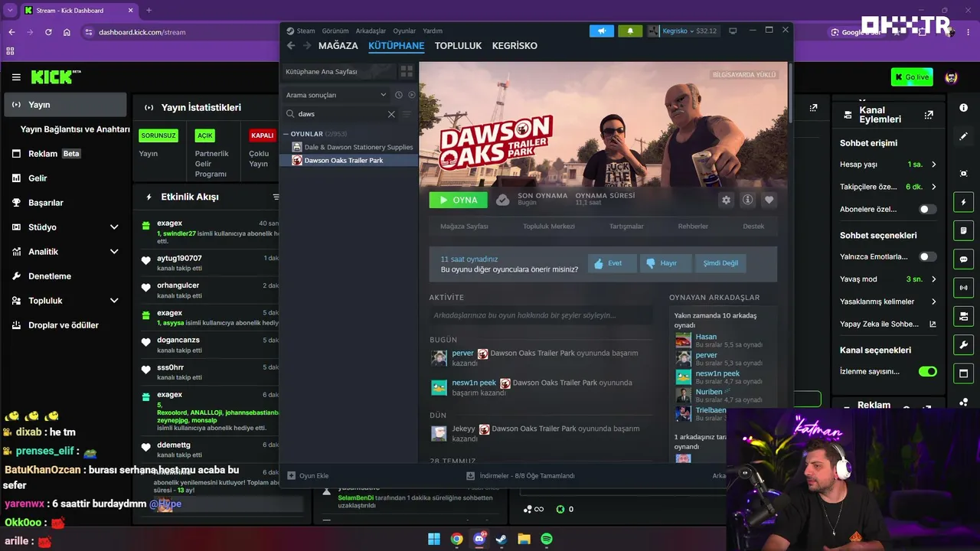Pop out the Kanal Eylemleri panel
The width and height of the screenshot is (980, 551).
coord(929,115)
